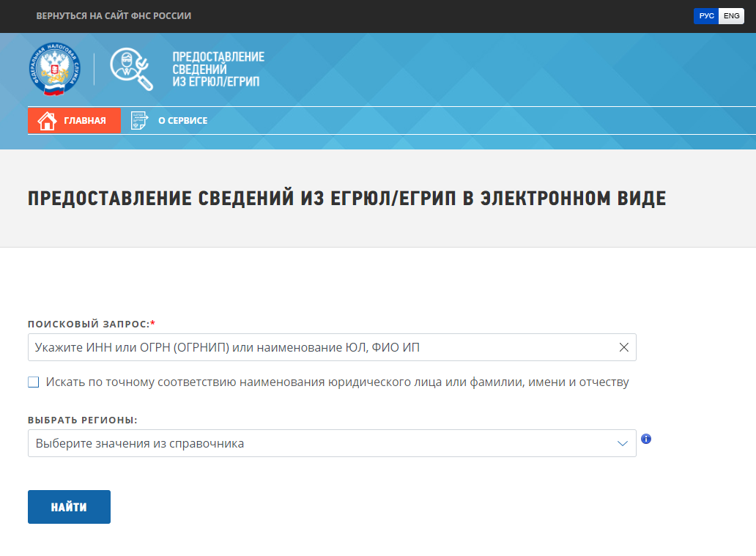Click the magnifying-glass service emblem icon
The height and width of the screenshot is (556, 756).
(x=130, y=67)
